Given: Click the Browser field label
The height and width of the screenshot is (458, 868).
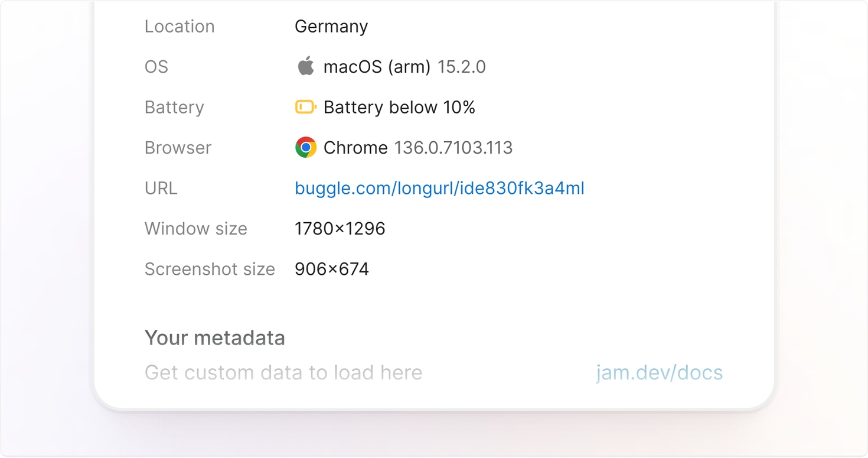Looking at the screenshot, I should point(178,148).
